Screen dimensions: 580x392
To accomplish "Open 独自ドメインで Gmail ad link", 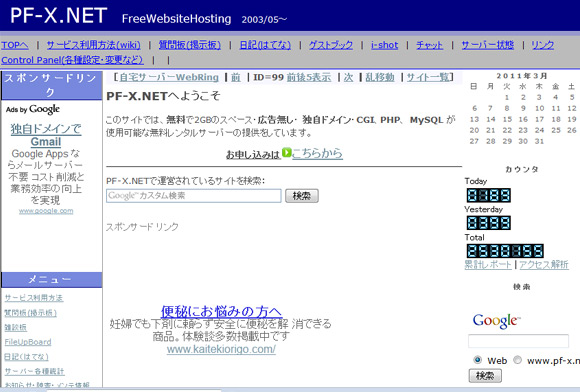I will click(x=46, y=135).
